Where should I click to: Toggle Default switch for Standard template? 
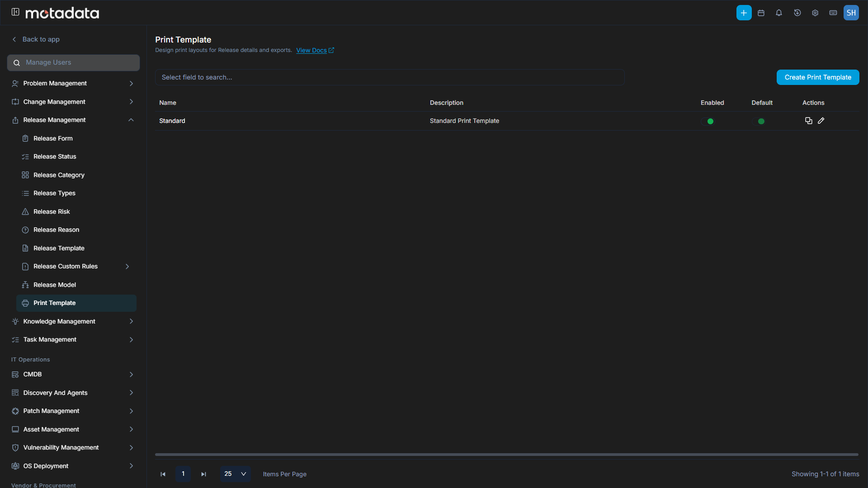click(x=758, y=121)
